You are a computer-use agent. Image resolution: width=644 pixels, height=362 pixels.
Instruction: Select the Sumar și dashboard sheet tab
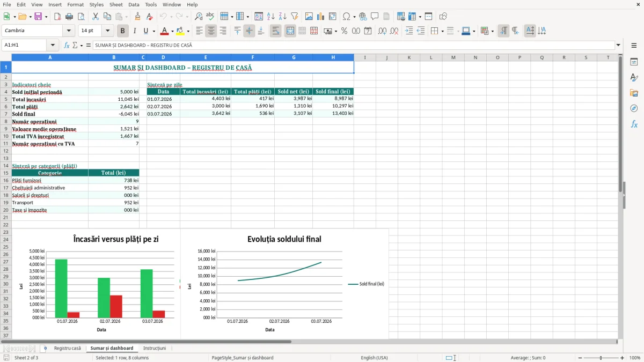tap(112, 348)
